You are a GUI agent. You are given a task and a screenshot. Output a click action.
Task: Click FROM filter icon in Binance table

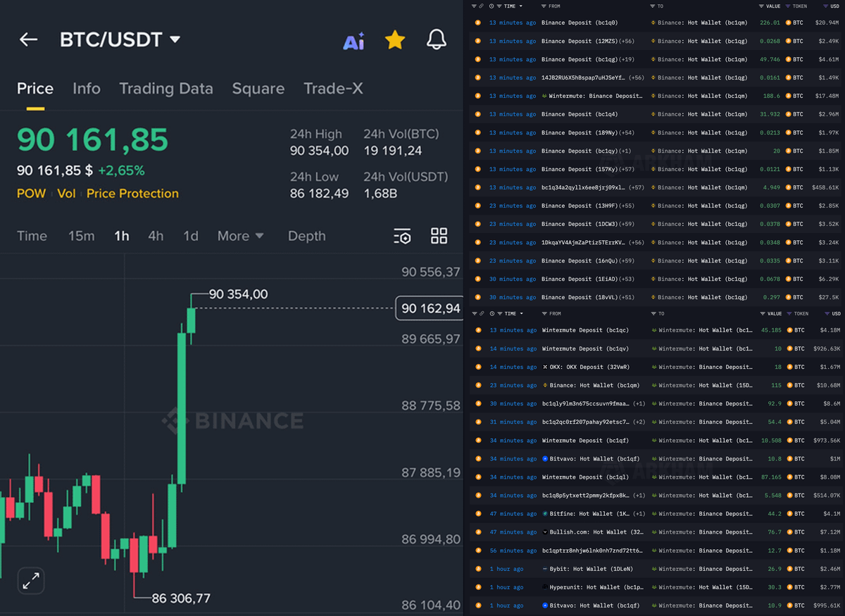point(544,6)
